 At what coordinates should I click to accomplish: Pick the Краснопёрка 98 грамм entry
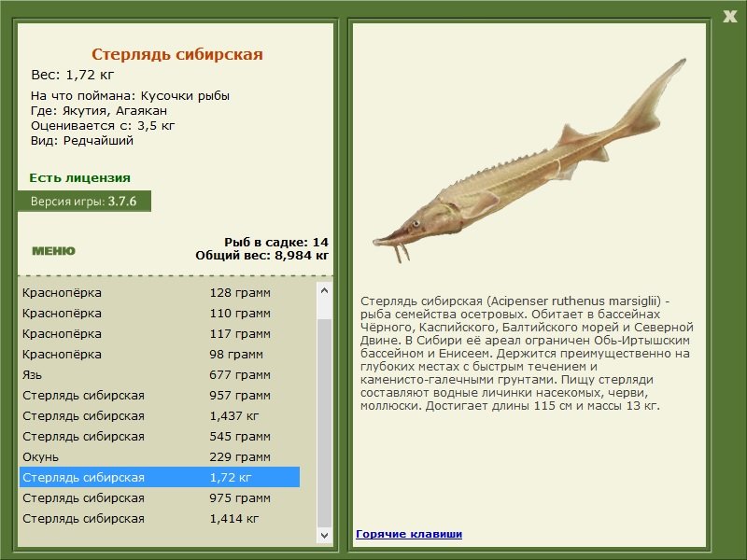pos(160,354)
